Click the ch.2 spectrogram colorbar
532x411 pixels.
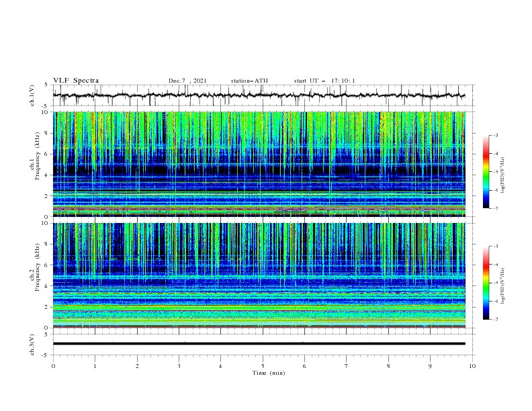click(486, 283)
